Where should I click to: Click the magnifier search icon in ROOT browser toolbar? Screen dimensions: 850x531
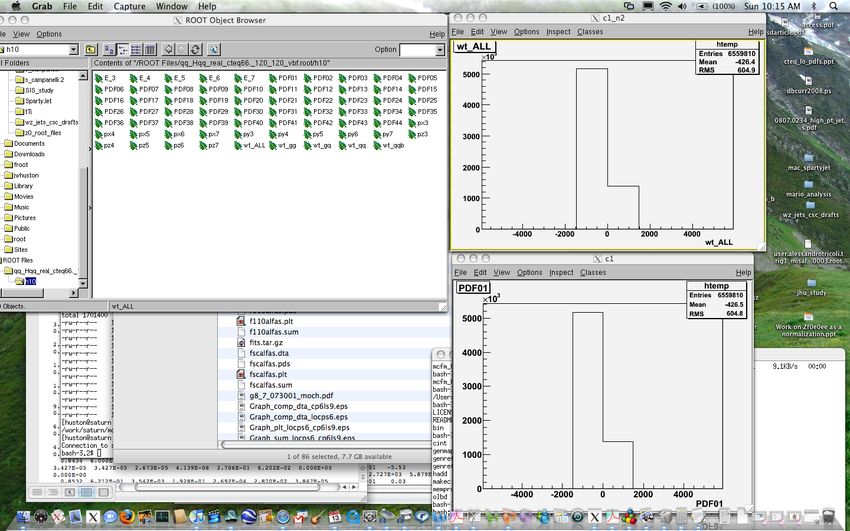point(214,50)
